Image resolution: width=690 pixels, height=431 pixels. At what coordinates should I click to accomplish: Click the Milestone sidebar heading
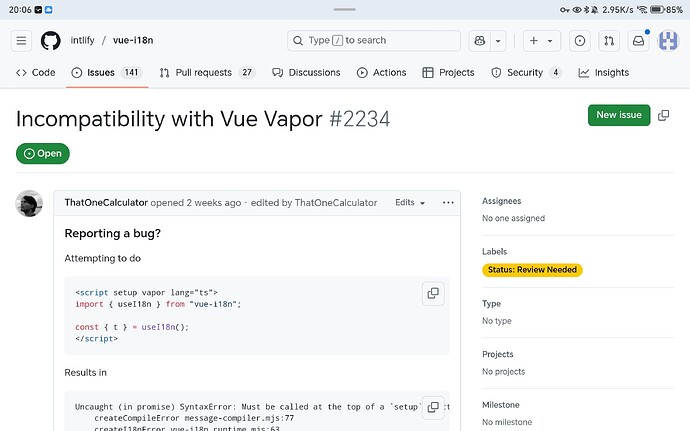click(501, 405)
